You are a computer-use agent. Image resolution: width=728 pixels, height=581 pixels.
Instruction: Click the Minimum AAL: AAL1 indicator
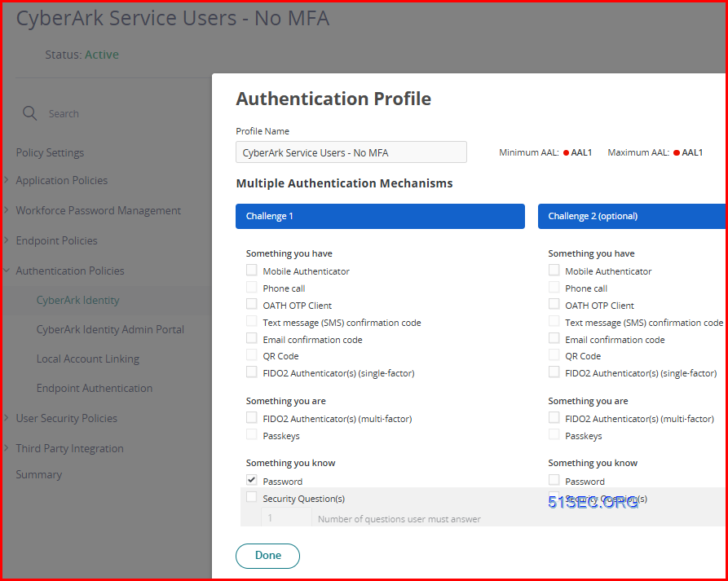click(545, 152)
